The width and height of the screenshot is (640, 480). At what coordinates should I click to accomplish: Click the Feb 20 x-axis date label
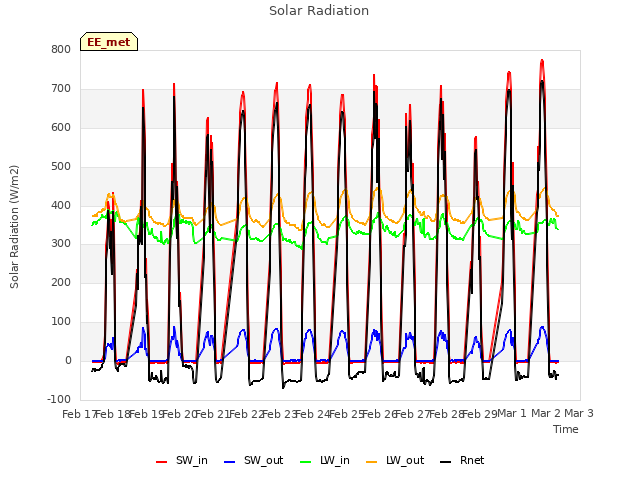tap(180, 414)
